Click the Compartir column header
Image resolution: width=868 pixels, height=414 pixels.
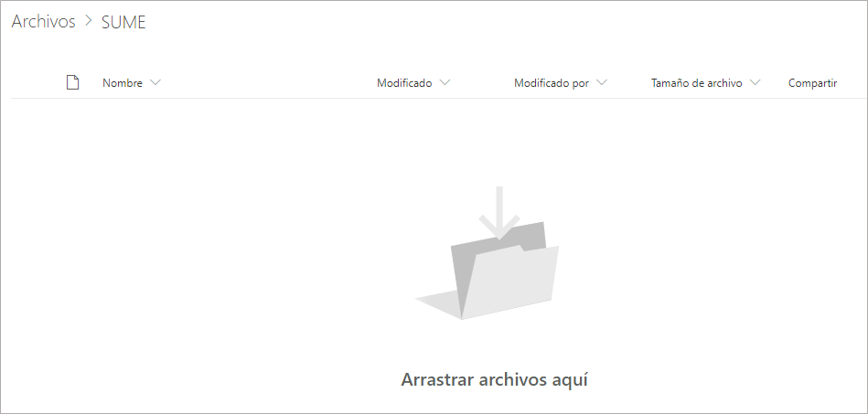point(812,83)
